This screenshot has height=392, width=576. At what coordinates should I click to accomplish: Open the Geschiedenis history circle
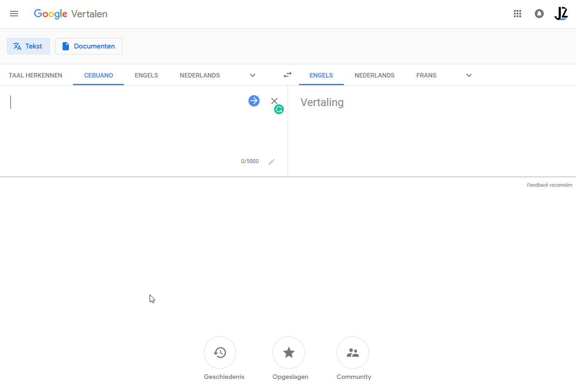tap(220, 353)
